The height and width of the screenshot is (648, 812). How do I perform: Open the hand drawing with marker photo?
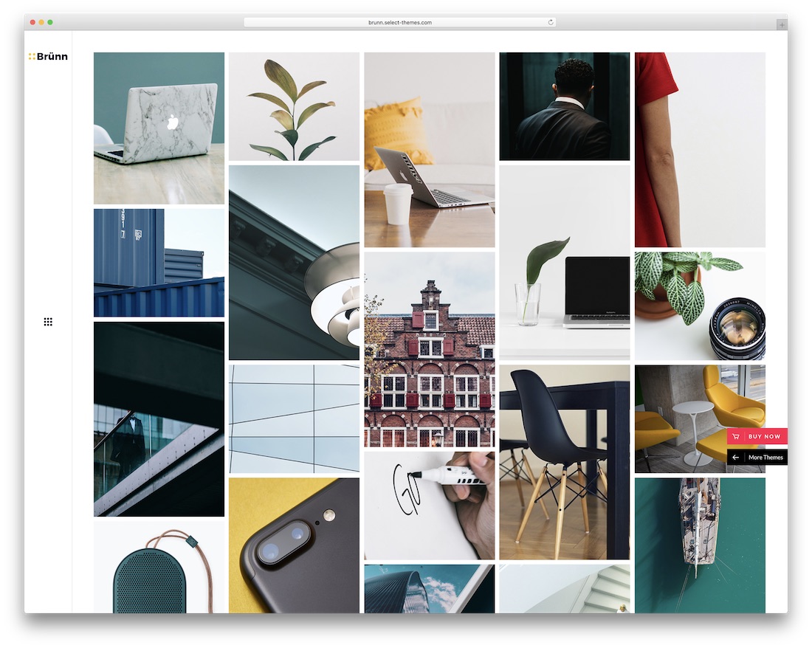click(x=429, y=506)
